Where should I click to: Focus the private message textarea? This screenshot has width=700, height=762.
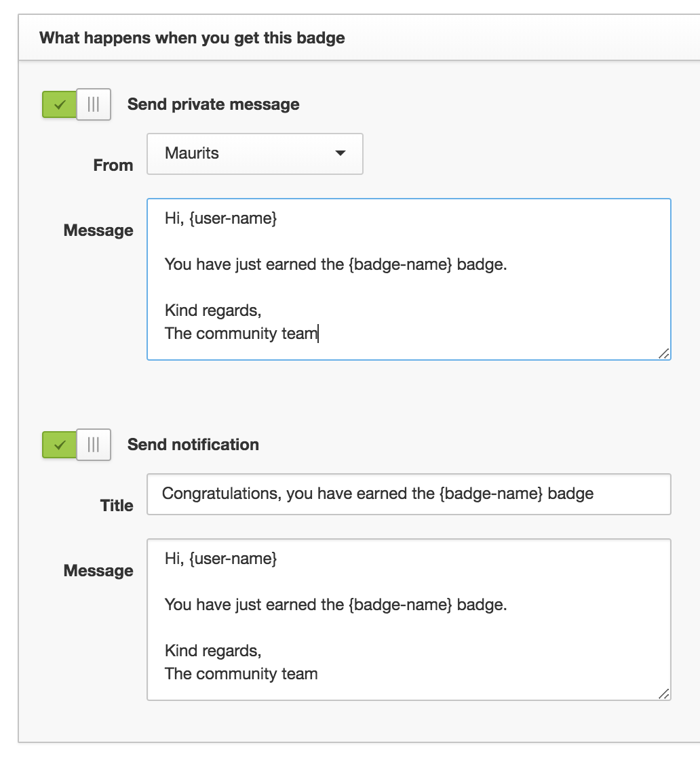point(409,279)
